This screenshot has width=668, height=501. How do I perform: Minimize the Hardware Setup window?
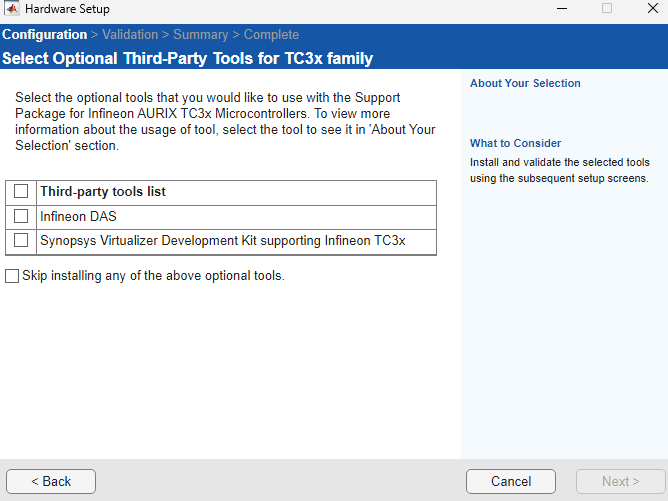coord(561,9)
